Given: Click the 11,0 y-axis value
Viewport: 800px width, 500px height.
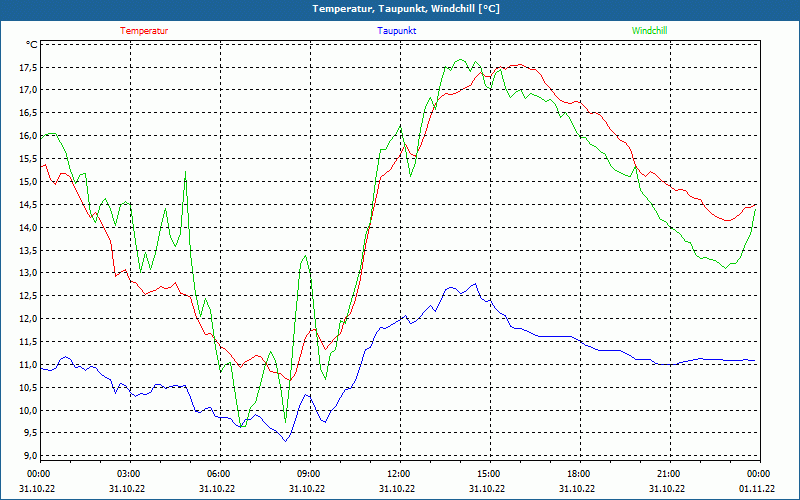Looking at the screenshot, I should 28,365.
